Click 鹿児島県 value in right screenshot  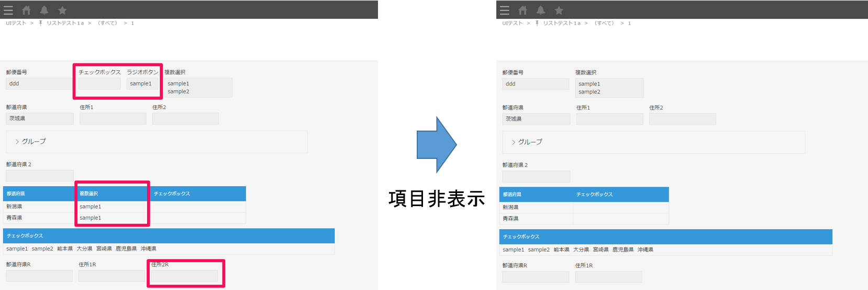tap(623, 250)
